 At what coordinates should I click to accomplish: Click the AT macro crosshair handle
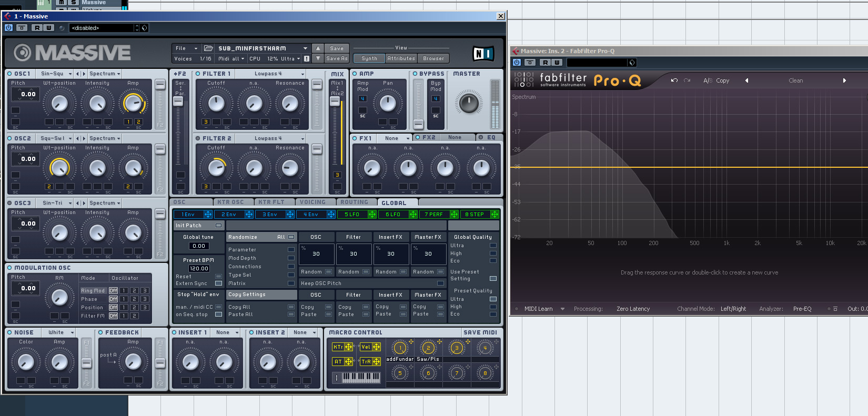tap(349, 362)
